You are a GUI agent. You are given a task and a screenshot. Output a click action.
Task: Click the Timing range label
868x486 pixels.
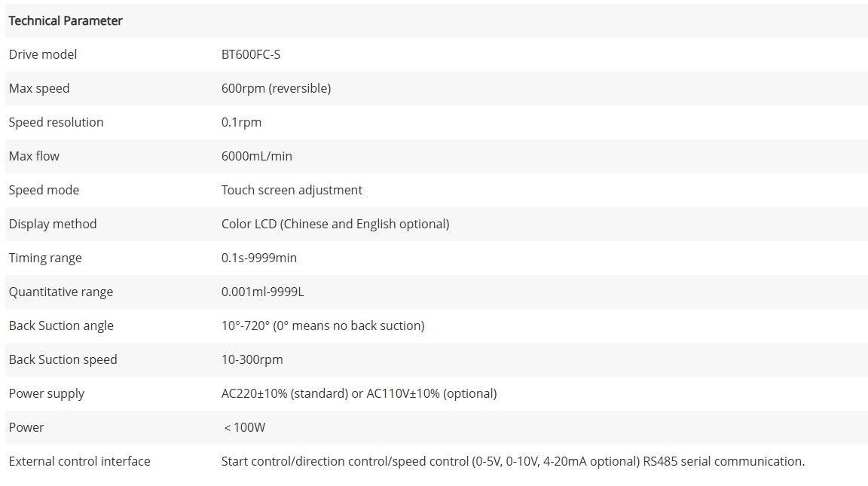(45, 258)
